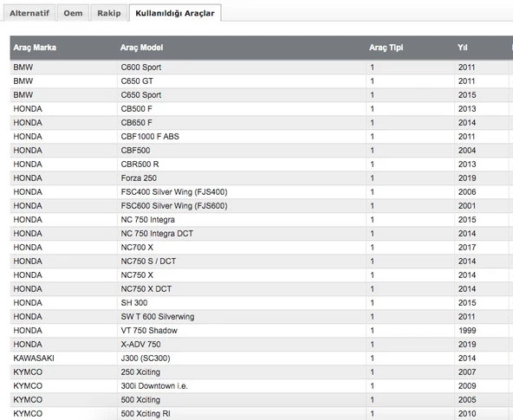
Task: Select the NC 750 Integra DCT cell
Action: click(x=242, y=234)
